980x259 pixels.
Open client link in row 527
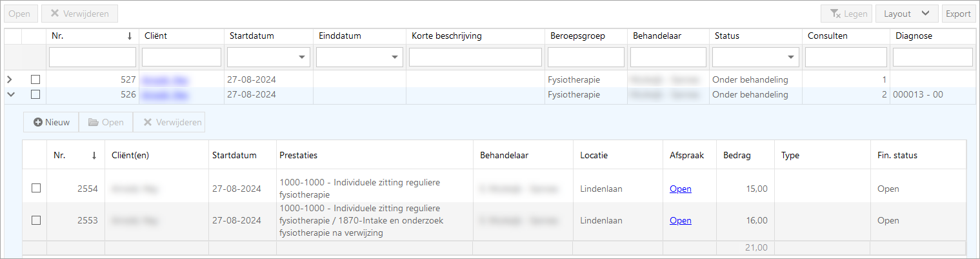pyautogui.click(x=166, y=79)
